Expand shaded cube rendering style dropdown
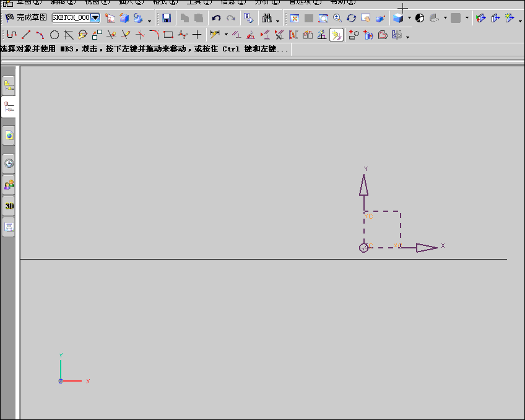This screenshot has height=420, width=525. pos(409,18)
